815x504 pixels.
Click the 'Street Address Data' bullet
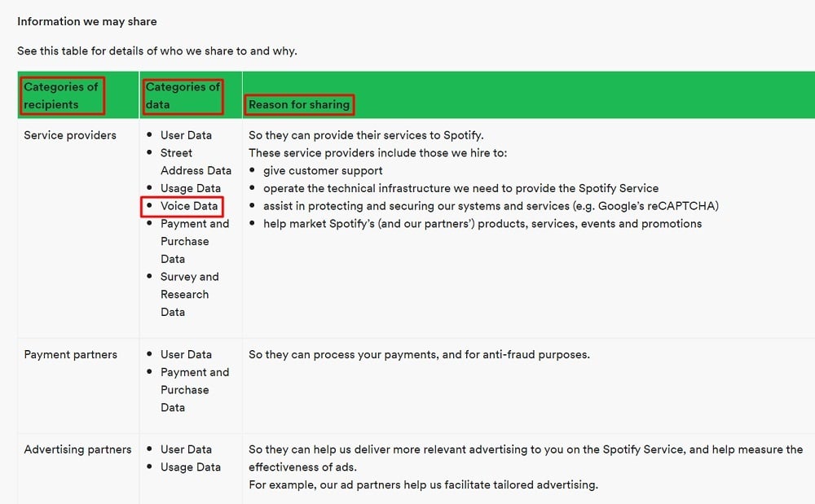196,161
